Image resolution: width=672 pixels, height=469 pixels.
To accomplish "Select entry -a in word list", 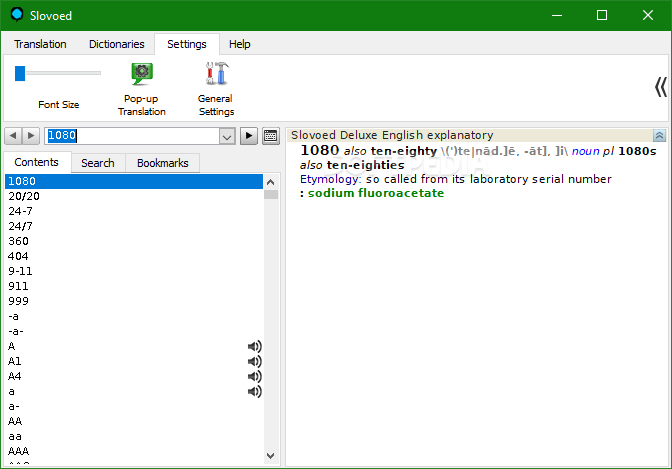I will point(134,316).
